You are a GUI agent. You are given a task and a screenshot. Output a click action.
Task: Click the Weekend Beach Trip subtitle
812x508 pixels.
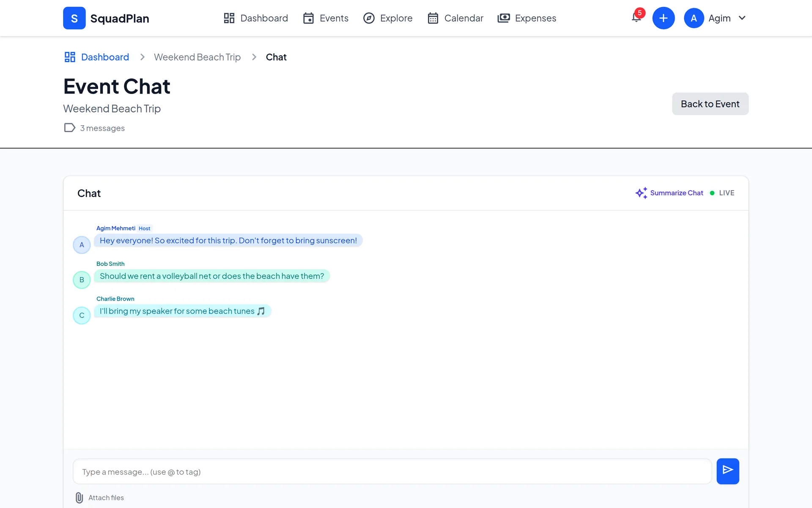click(112, 109)
